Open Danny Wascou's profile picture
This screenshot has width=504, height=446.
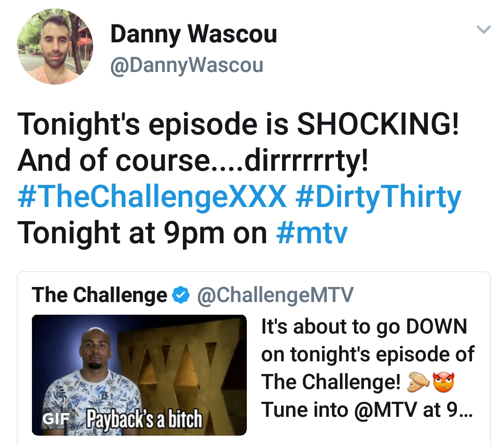tap(55, 47)
